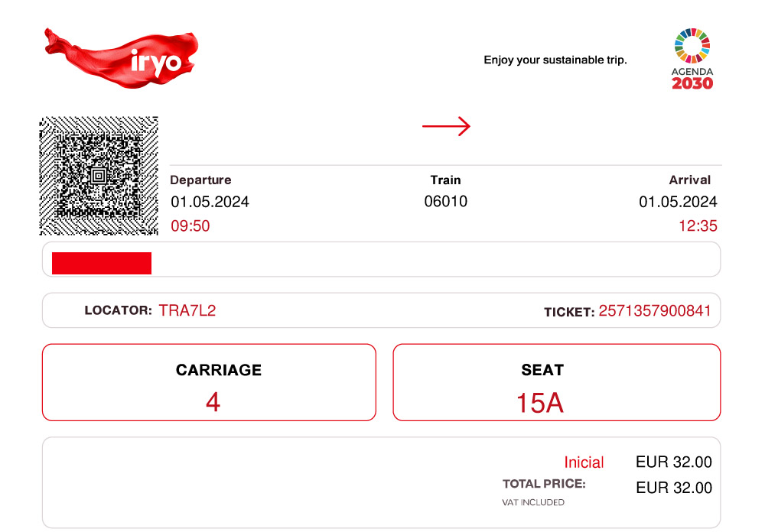
Task: Click the TOTAL PRICE label
Action: point(544,484)
